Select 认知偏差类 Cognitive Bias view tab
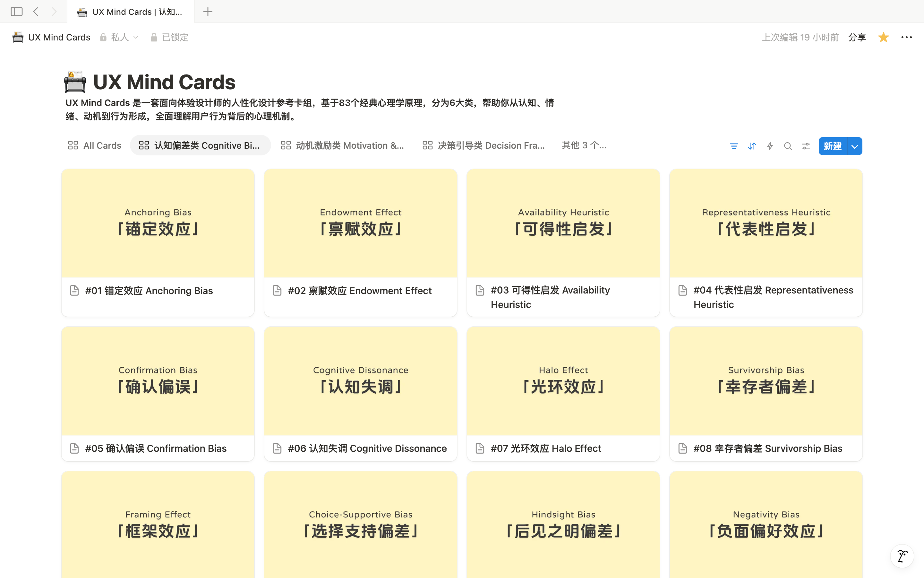Screen dimensions: 924x578 [200, 145]
